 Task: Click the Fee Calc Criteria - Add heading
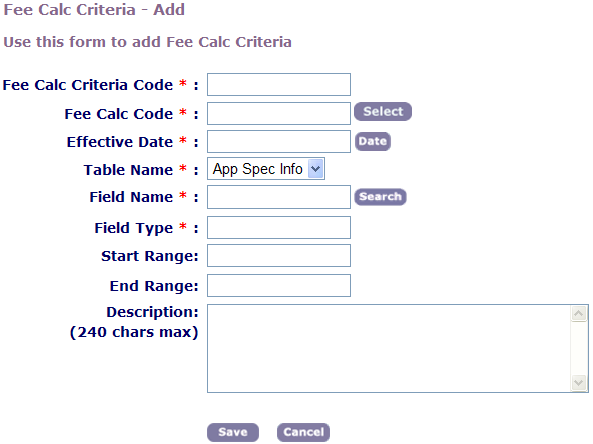click(x=94, y=9)
